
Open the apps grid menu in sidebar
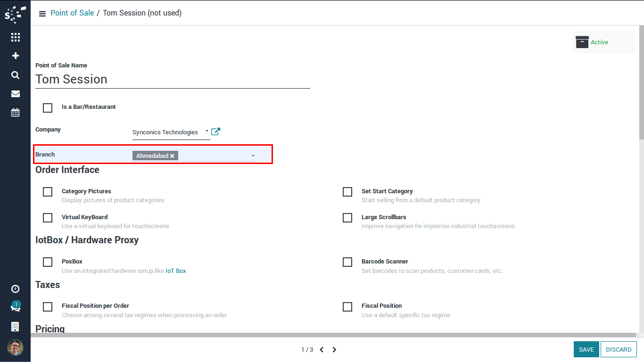pyautogui.click(x=15, y=37)
